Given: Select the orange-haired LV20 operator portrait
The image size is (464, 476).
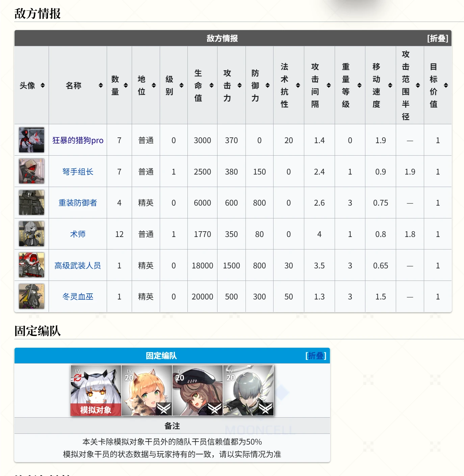Looking at the screenshot, I should 147,390.
